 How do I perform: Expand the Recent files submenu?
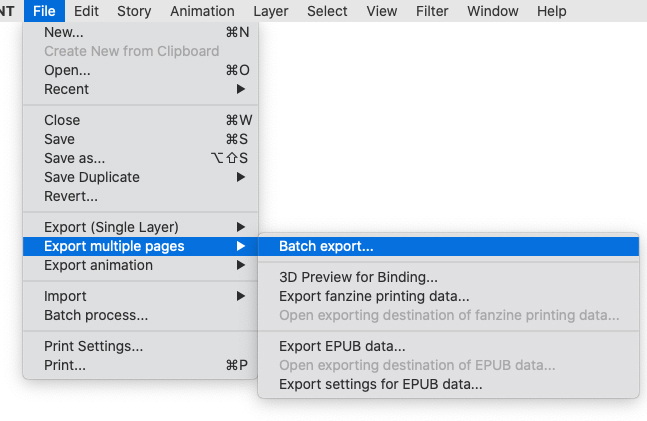click(x=66, y=89)
